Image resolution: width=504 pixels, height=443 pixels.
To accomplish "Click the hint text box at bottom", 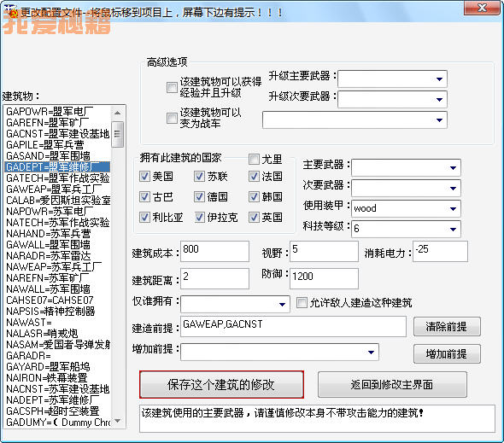I will pos(317,418).
